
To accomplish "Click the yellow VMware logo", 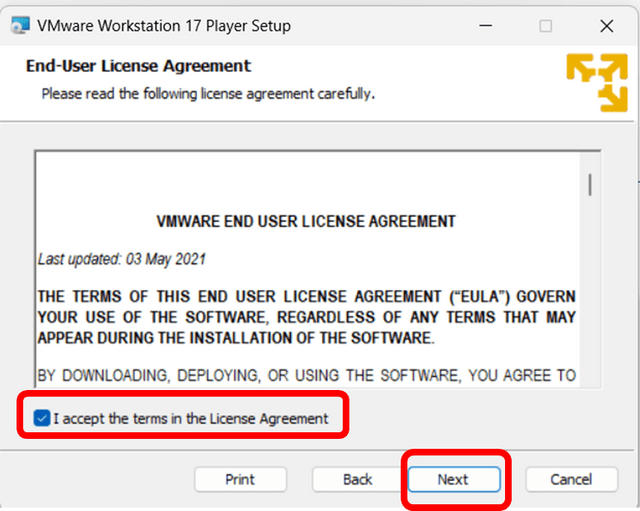I will [596, 81].
